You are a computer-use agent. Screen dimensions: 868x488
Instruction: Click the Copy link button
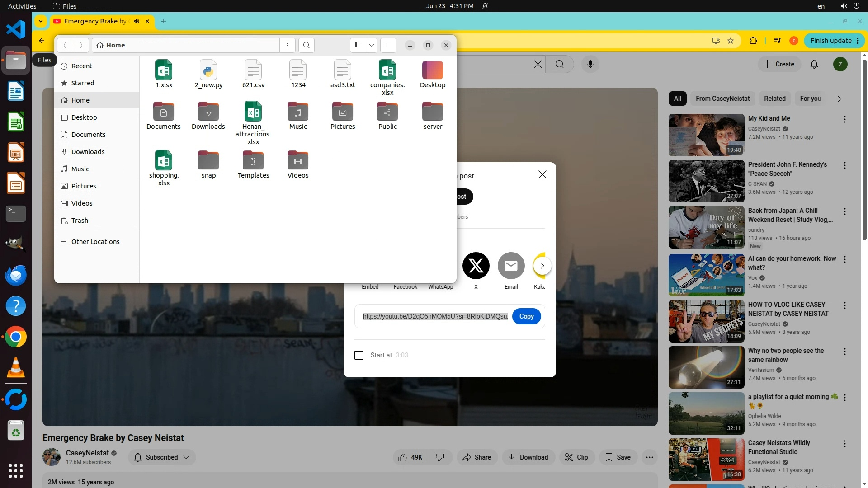point(526,316)
